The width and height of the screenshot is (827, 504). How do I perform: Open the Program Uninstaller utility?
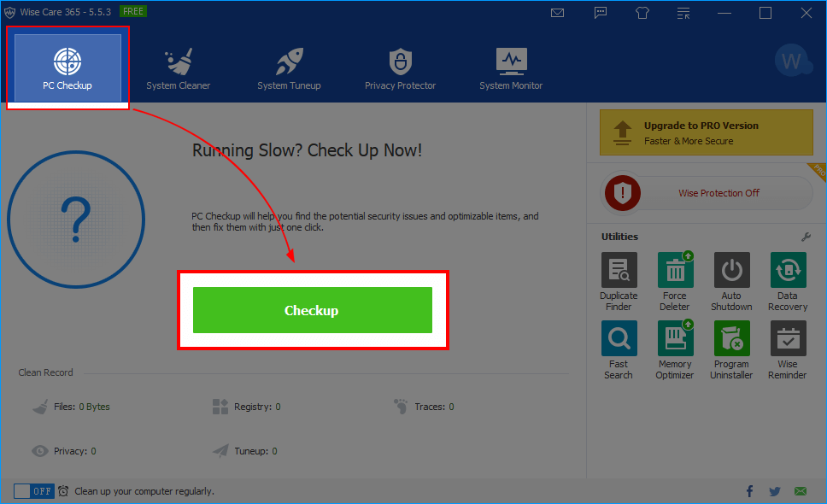(731, 350)
